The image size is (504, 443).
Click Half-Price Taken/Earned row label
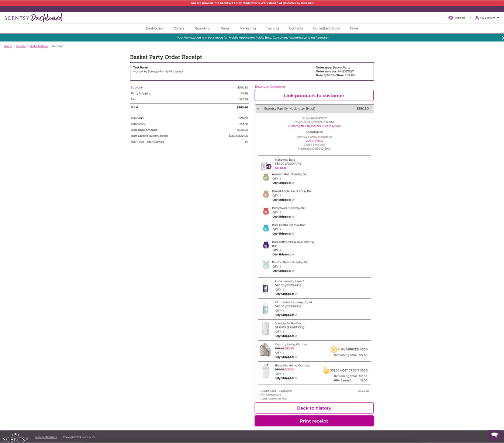point(148,142)
